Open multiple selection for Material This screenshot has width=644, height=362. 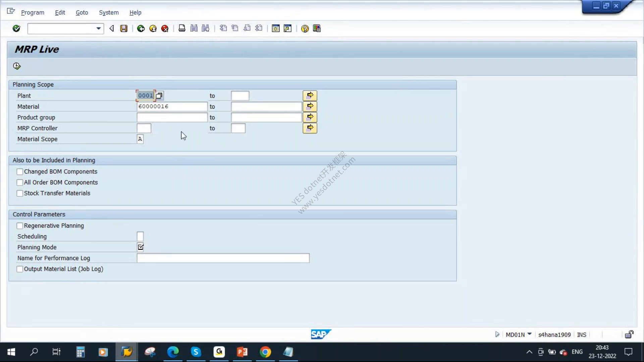[310, 106]
